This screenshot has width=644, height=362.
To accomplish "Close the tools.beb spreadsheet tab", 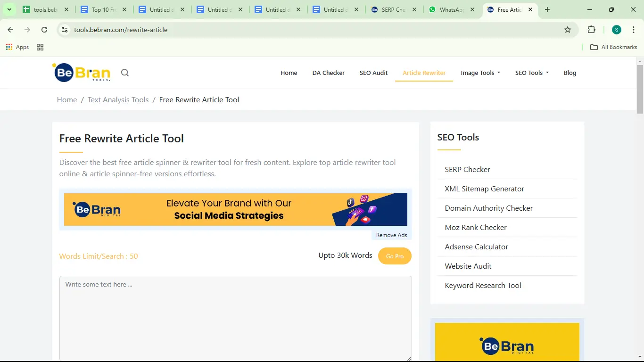I will (x=66, y=9).
